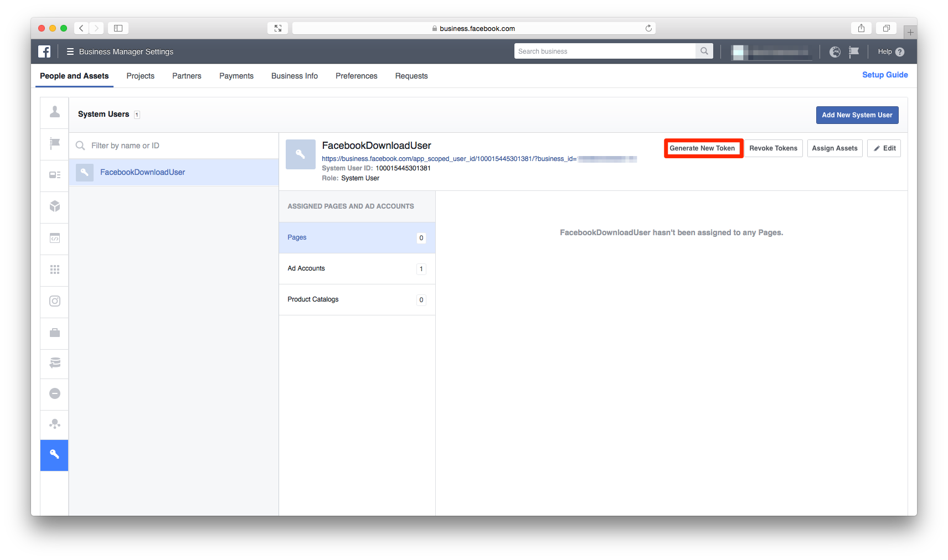Screen dimensions: 948x560
Task: Open the Setup Guide link
Action: (x=885, y=75)
